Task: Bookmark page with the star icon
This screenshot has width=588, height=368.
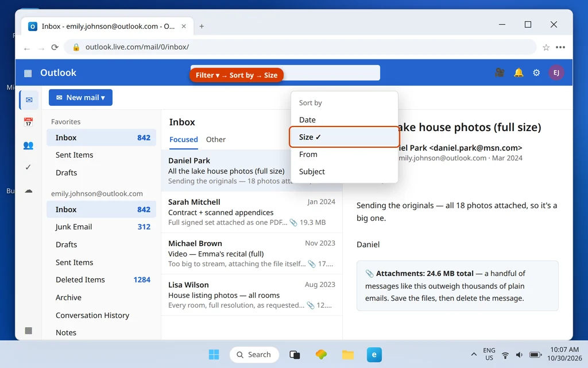Action: (546, 47)
